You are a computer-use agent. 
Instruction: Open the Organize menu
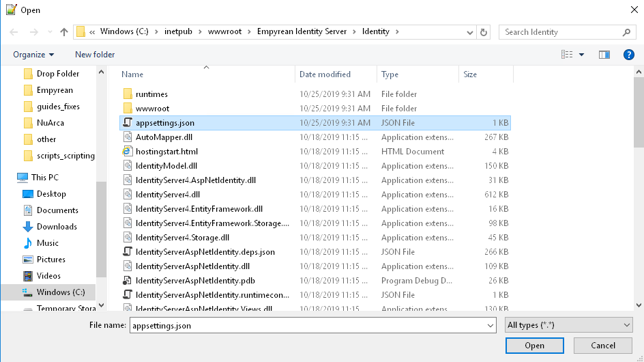[33, 55]
